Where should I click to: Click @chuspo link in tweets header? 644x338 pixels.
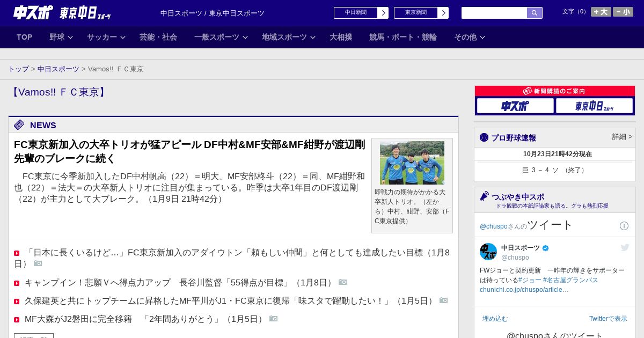tap(494, 226)
